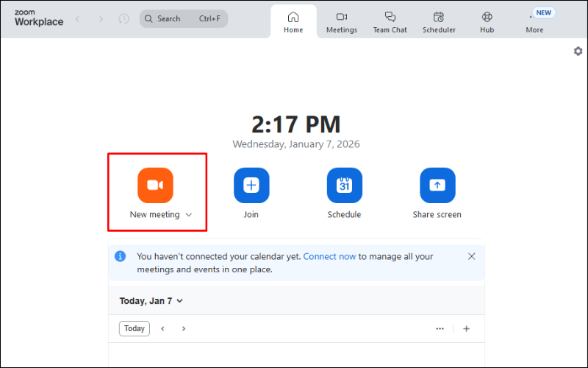This screenshot has height=368, width=588.
Task: Go to the previous day in the calendar
Action: coord(162,328)
